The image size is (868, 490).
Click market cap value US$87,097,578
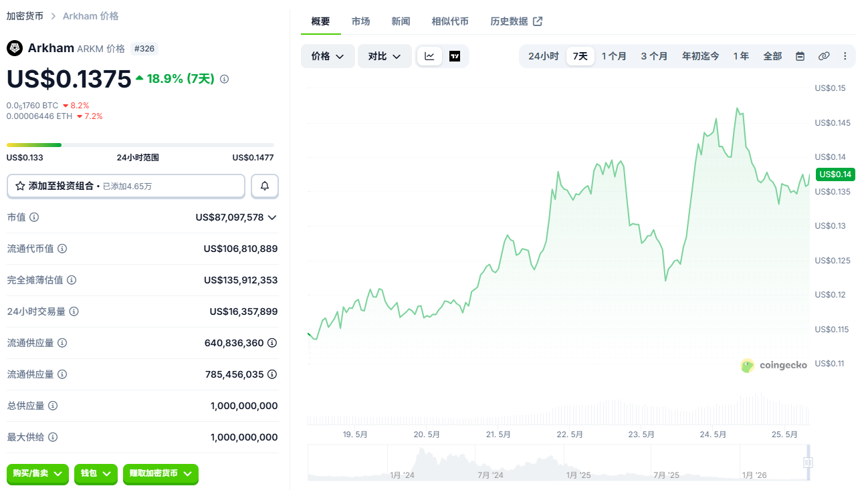(229, 217)
